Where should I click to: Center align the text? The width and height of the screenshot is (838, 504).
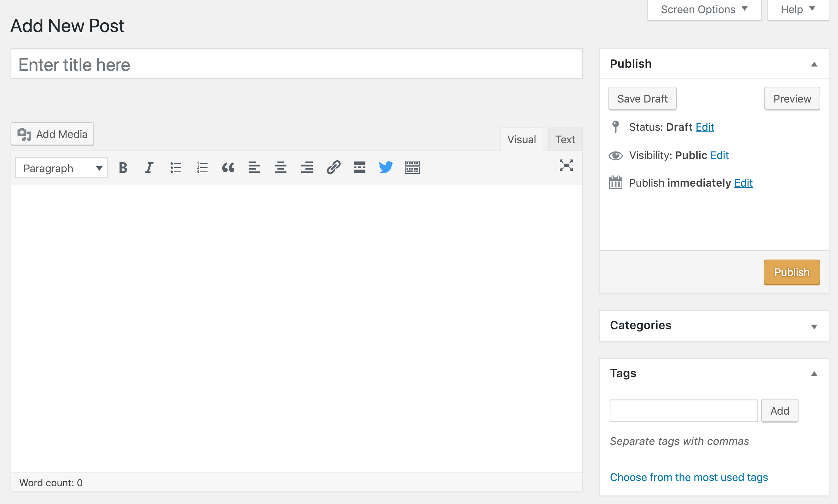pyautogui.click(x=281, y=168)
